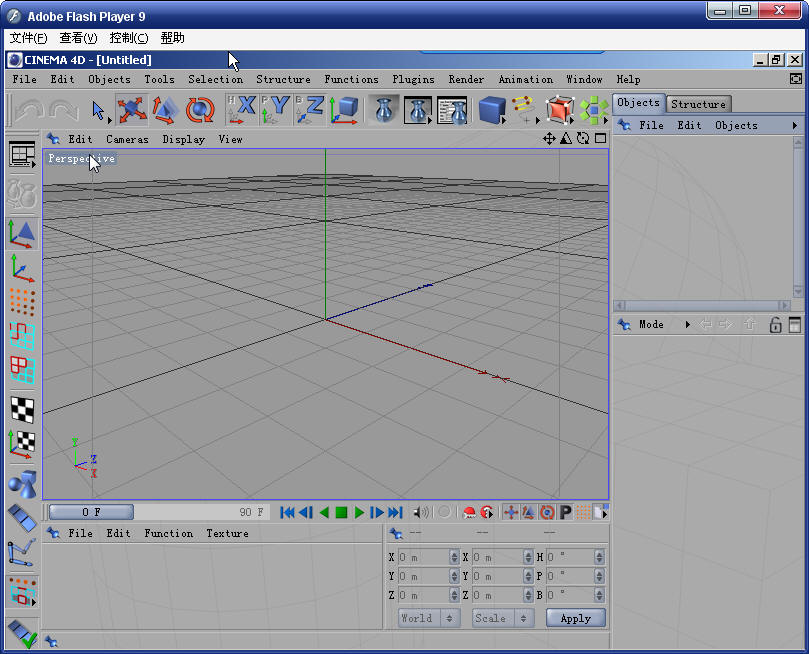The image size is (809, 654).
Task: Click the Apply button
Action: pos(575,618)
